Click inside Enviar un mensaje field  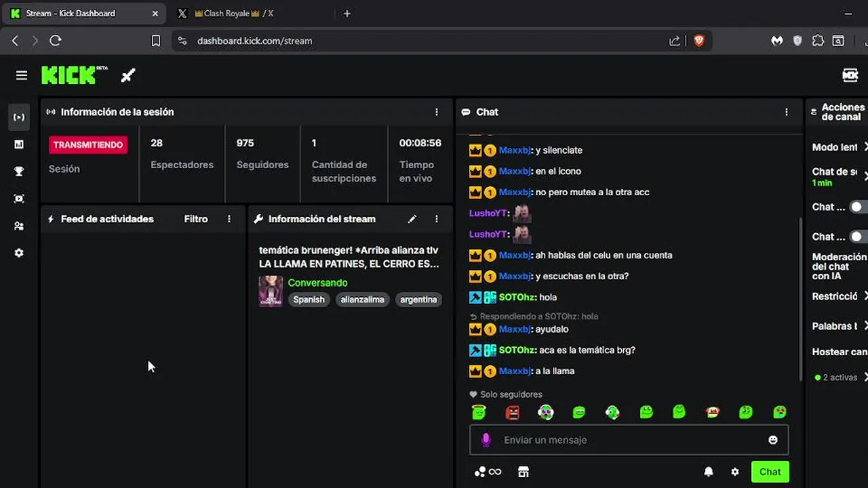(629, 440)
